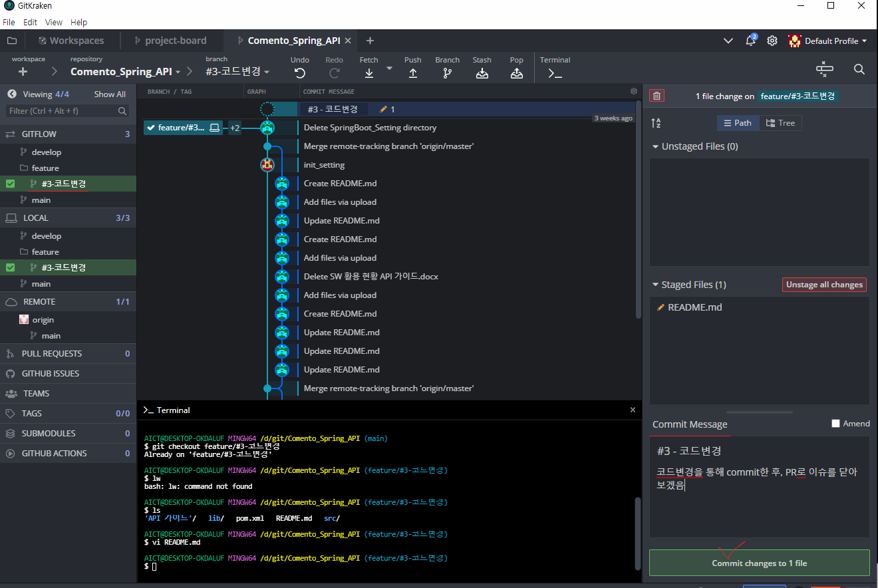Discard all changes with trash icon
Screen dimensions: 878x588
point(657,96)
